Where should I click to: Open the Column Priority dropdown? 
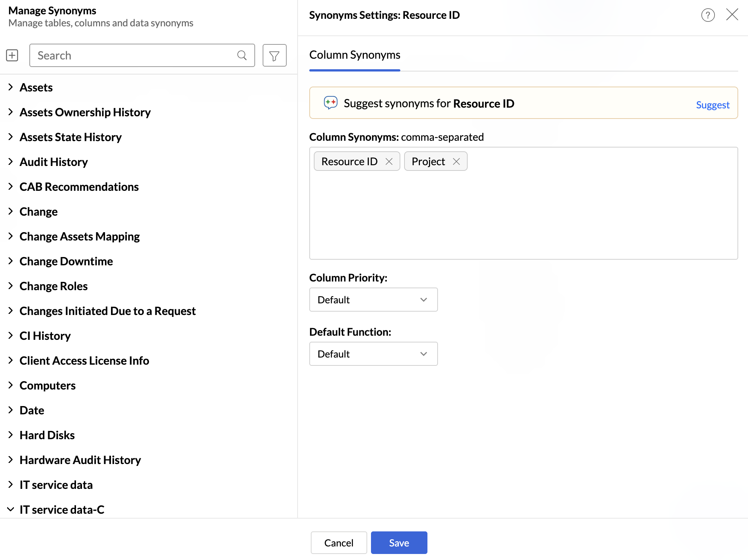[373, 300]
